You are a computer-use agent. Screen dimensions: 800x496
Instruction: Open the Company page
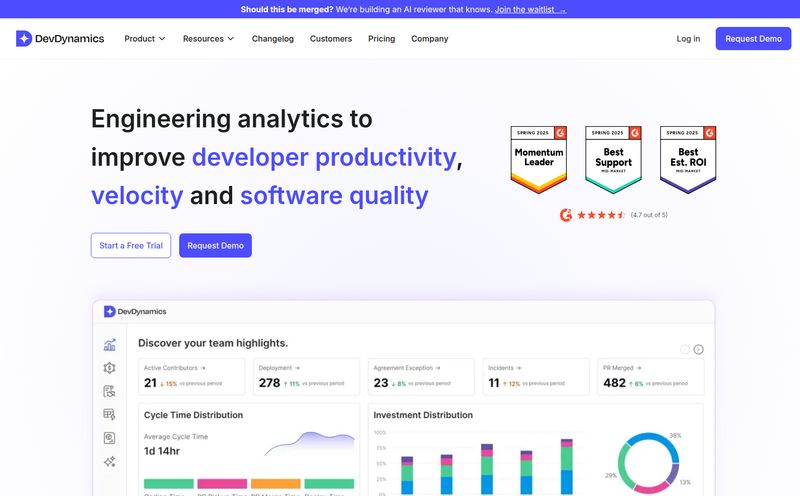tap(430, 39)
